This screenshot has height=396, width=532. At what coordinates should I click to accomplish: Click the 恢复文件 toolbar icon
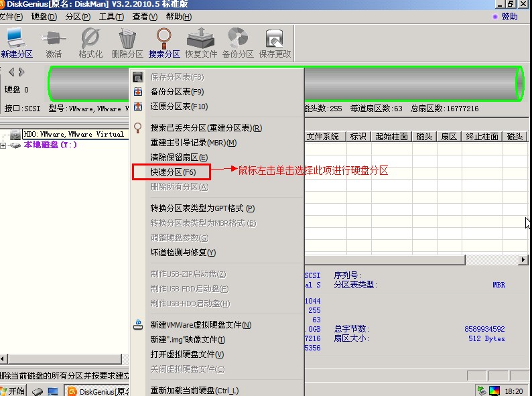click(201, 43)
